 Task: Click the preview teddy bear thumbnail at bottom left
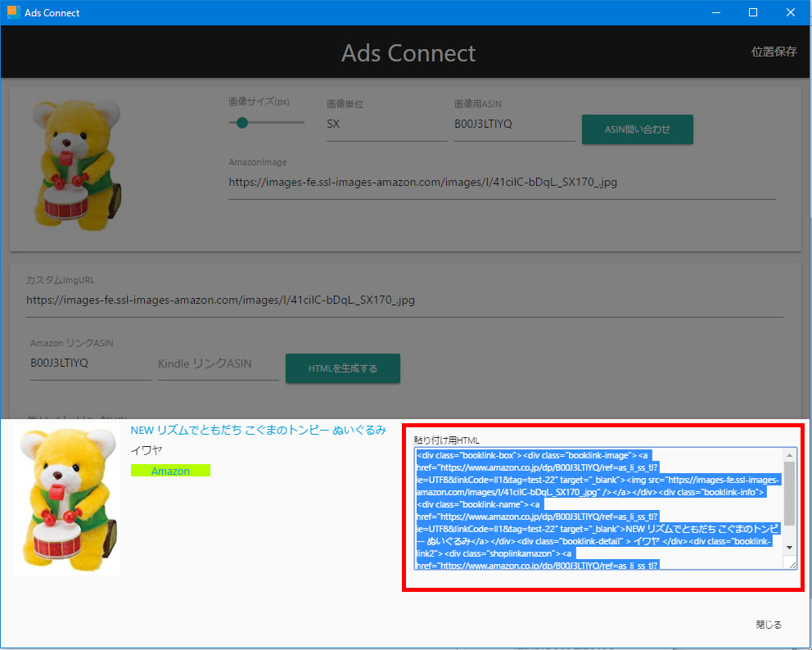(68, 497)
